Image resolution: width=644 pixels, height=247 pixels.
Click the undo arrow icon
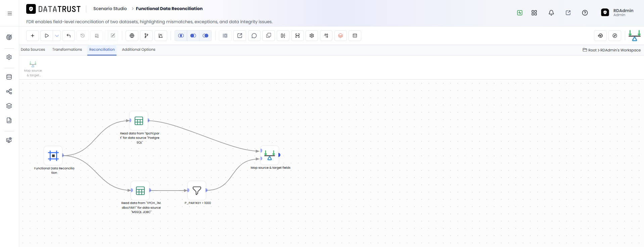click(x=68, y=36)
